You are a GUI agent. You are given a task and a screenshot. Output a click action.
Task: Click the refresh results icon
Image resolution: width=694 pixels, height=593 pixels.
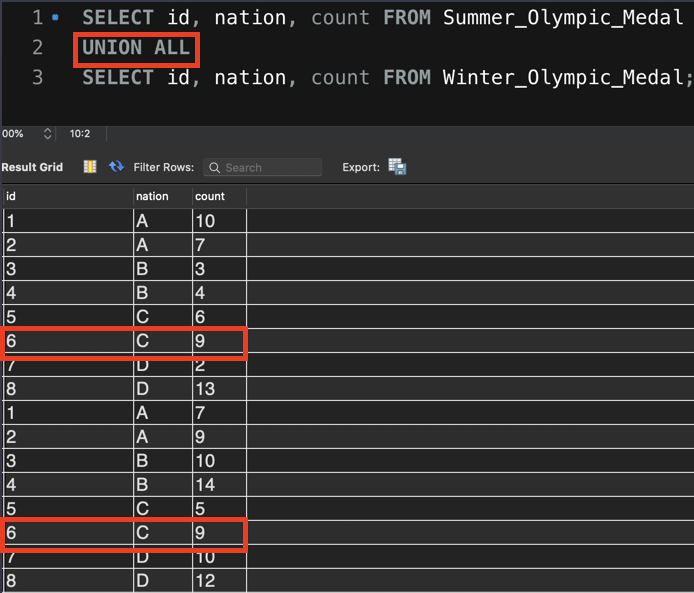click(x=116, y=167)
